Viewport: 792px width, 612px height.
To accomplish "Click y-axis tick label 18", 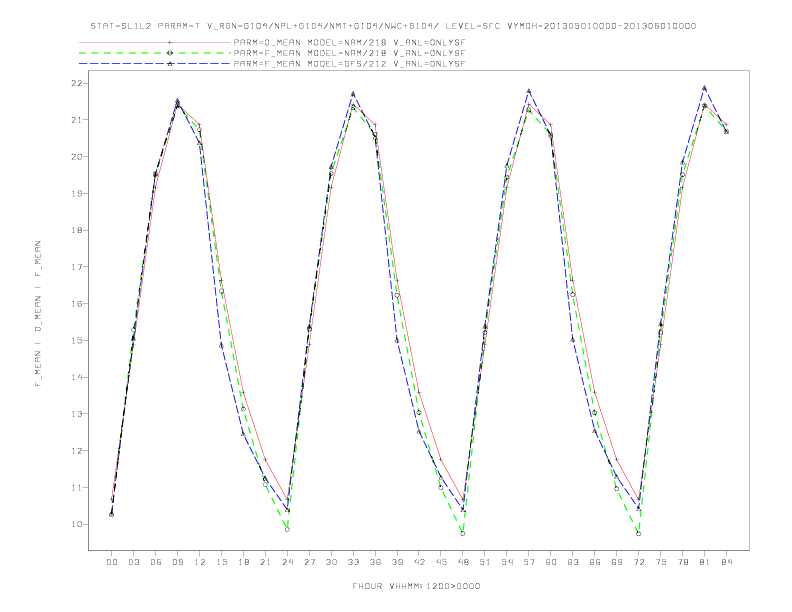I will [77, 230].
